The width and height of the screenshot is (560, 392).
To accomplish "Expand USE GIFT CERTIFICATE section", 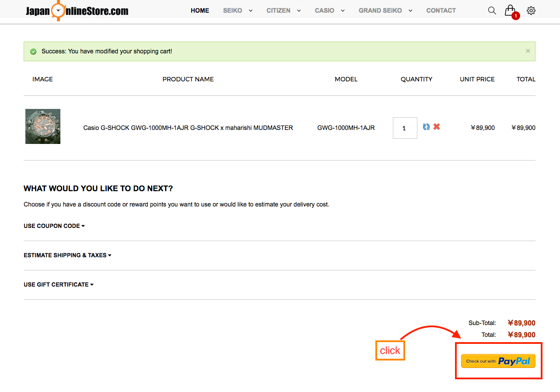I will click(59, 284).
